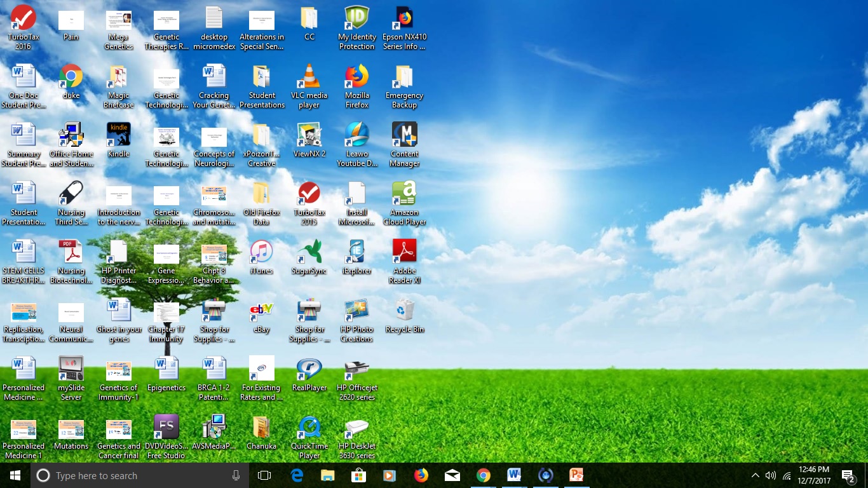Open the Action Center notifications icon
The width and height of the screenshot is (868, 488).
tap(848, 475)
